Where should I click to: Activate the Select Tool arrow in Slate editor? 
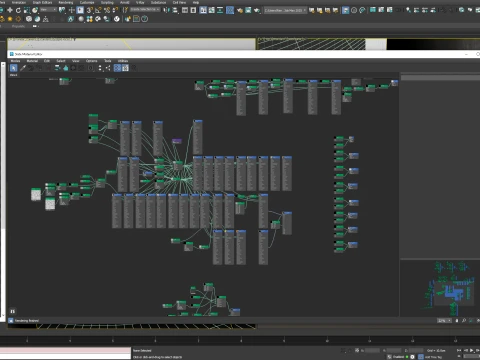pos(13,68)
